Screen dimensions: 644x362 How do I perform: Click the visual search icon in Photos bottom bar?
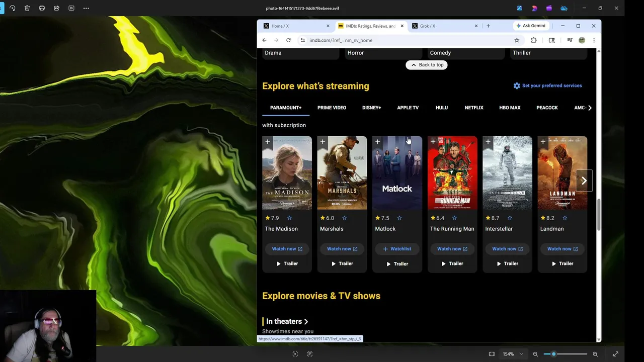(295, 354)
